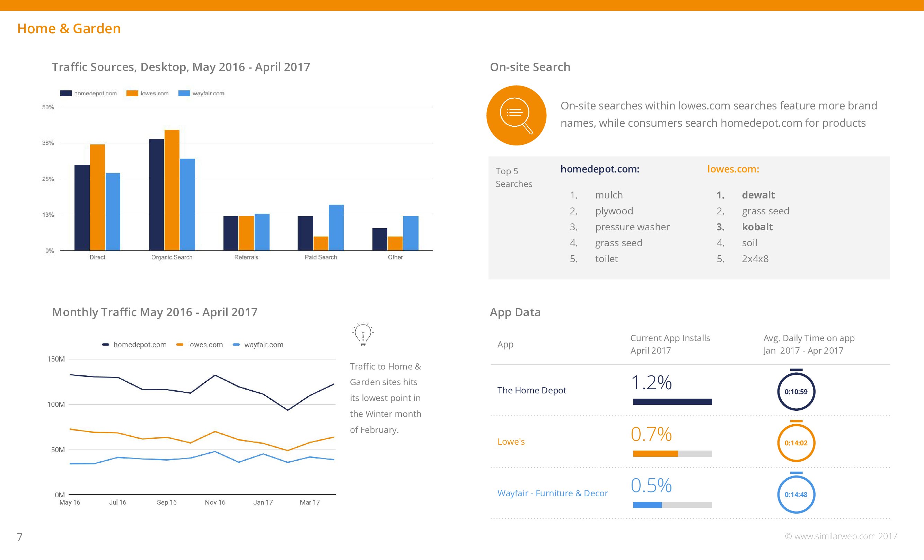Viewport: 924px width, 560px height.
Task: Click the Wayfair 0.5% installs progress bar
Action: (x=672, y=505)
